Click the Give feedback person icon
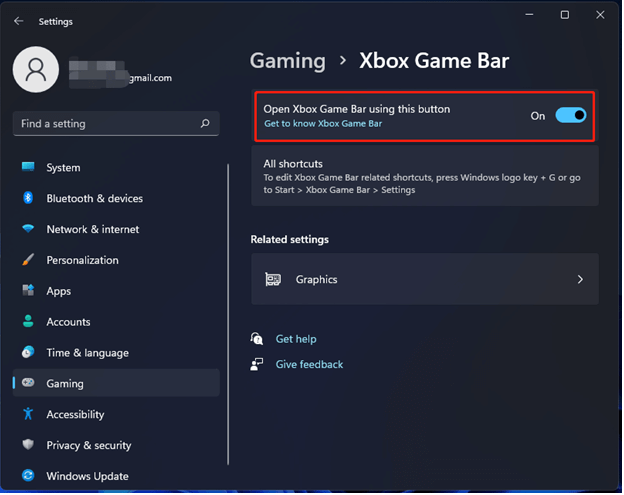624x495 pixels. click(x=257, y=364)
